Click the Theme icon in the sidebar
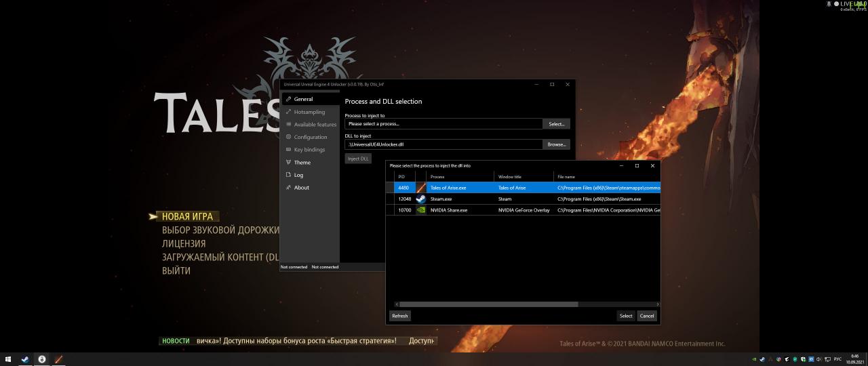Screen dimensions: 868x366 coord(288,163)
